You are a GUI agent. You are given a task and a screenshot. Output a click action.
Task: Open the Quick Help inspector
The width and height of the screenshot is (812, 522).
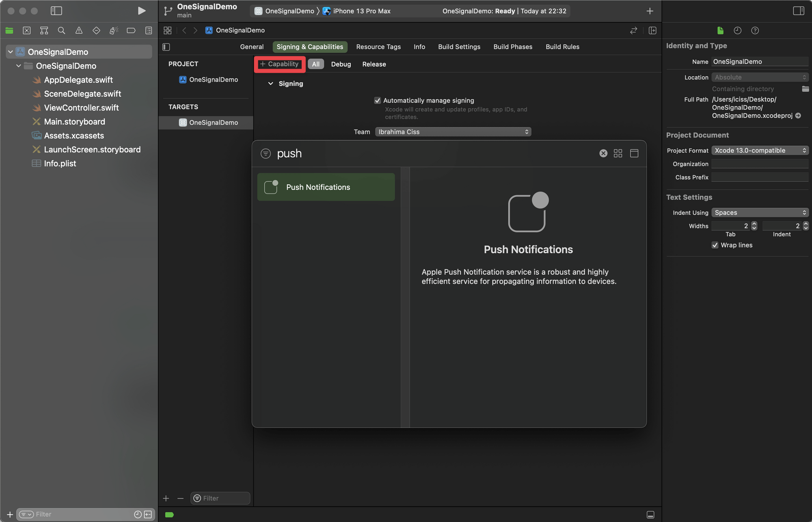pyautogui.click(x=755, y=30)
